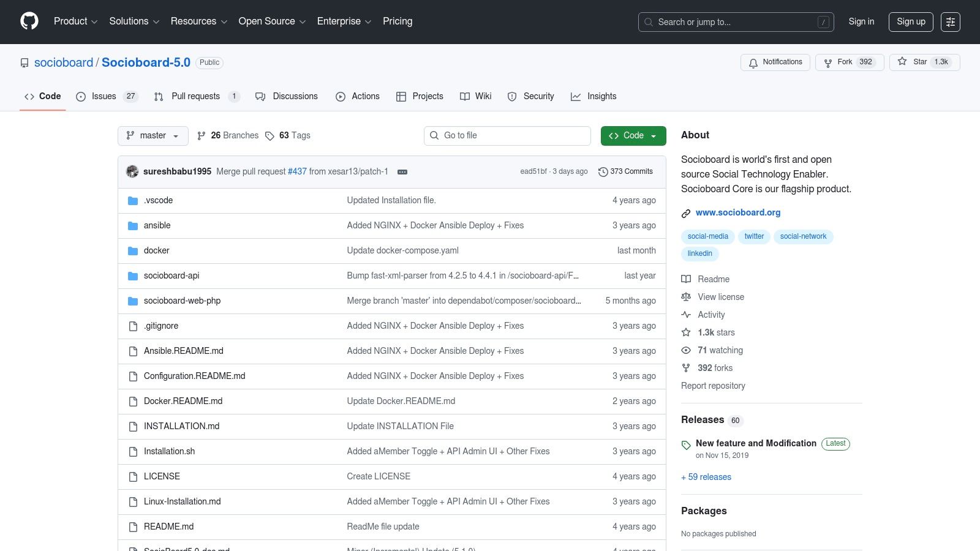Click the book icon next to Readme

pos(686,279)
